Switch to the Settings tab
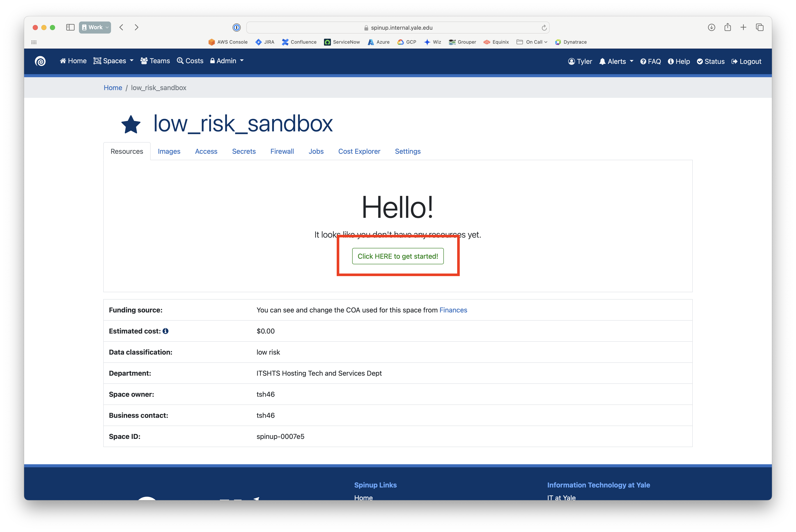796x532 pixels. pos(408,151)
